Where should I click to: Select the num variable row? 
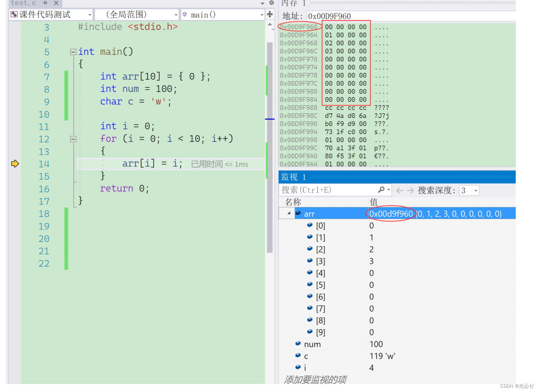(x=397, y=344)
